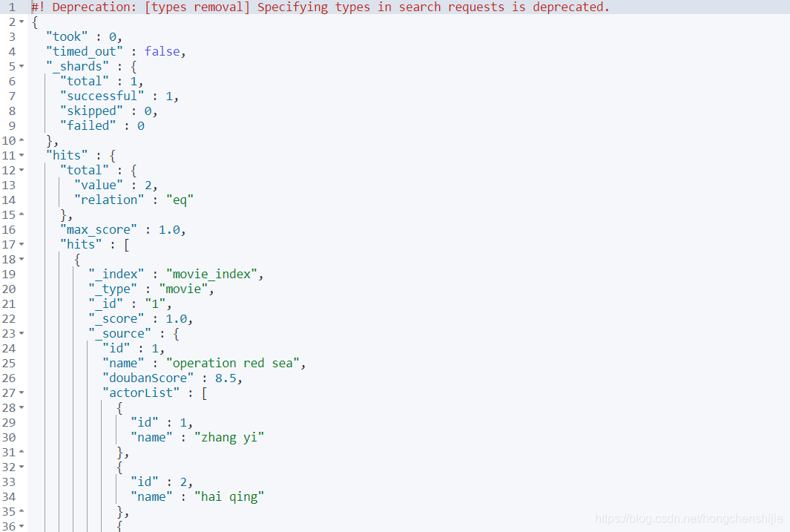790x532 pixels.
Task: Click the "successful" key in _shards
Action: (x=102, y=96)
